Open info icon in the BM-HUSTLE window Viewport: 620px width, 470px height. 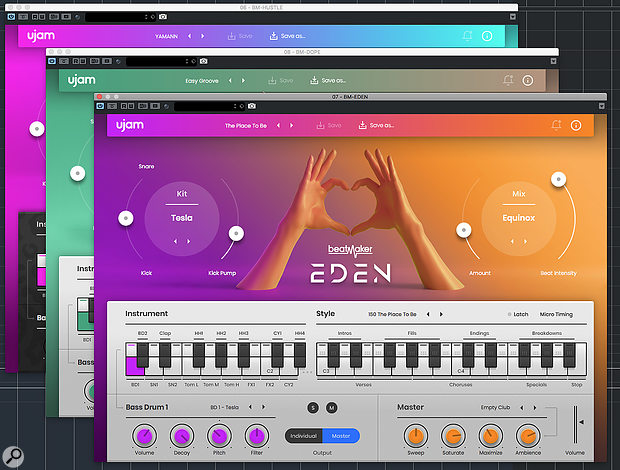(487, 36)
